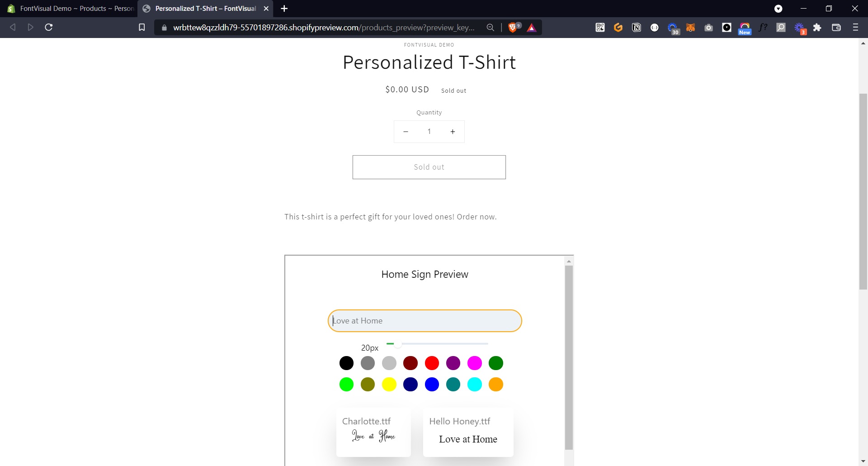Viewport: 868px width, 466px height.
Task: Open zoom controls magnifier in address bar
Action: pos(490,28)
